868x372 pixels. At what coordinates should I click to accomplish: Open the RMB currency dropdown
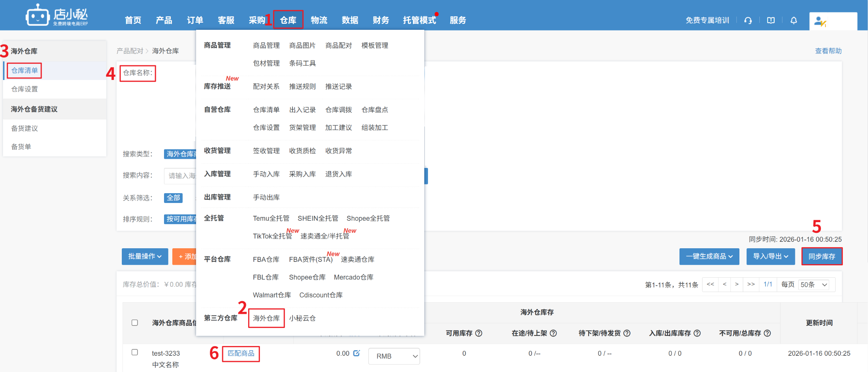tap(394, 356)
